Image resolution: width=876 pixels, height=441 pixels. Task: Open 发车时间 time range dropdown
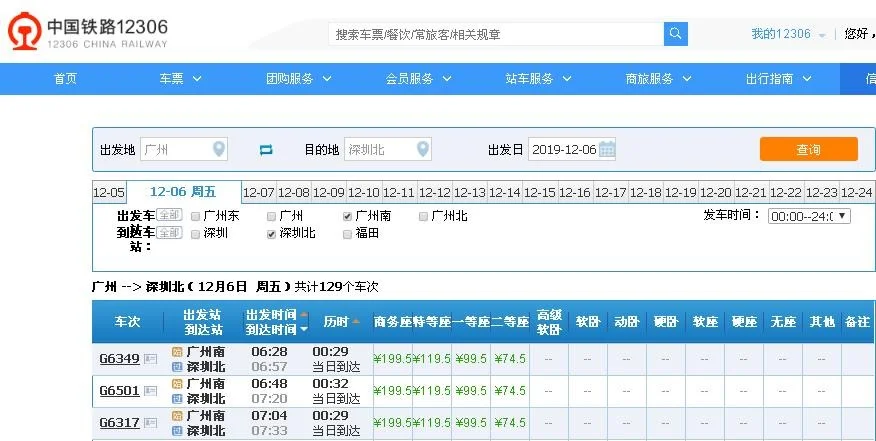810,216
